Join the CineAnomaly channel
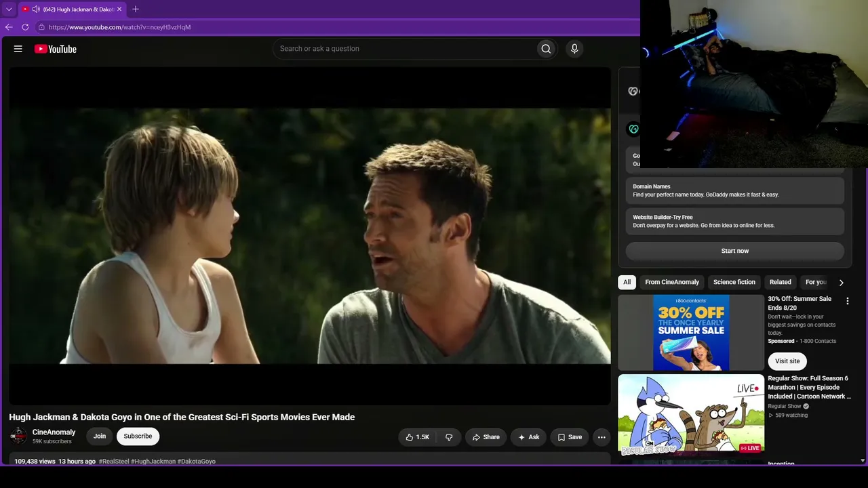The height and width of the screenshot is (488, 868). [100, 436]
